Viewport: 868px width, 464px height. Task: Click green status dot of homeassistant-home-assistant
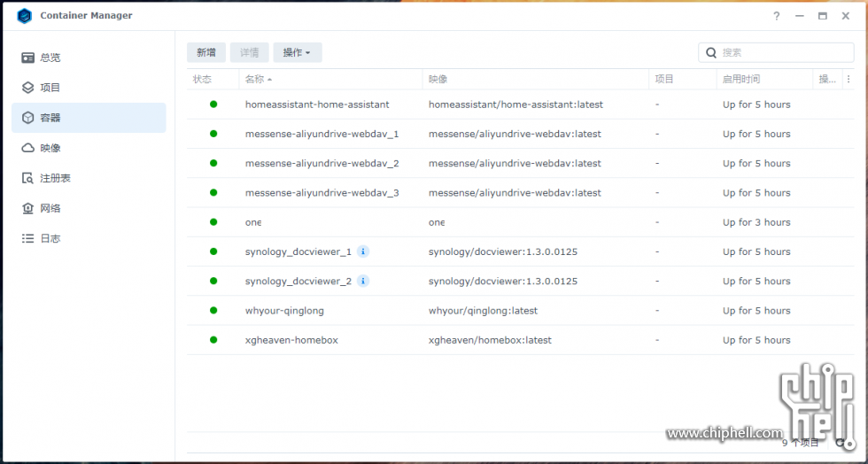tap(213, 104)
